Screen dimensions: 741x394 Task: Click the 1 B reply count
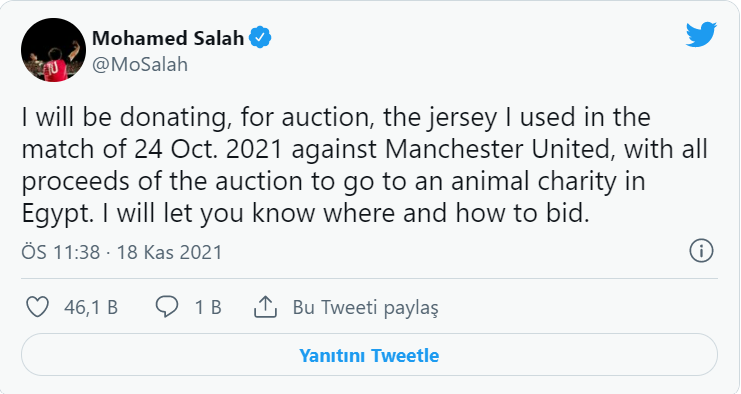[208, 308]
